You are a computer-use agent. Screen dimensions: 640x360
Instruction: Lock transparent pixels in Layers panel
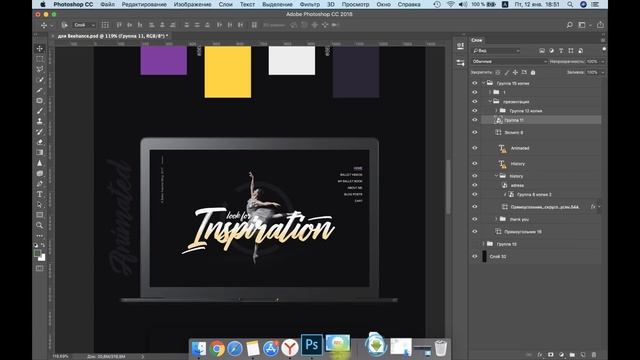point(498,72)
